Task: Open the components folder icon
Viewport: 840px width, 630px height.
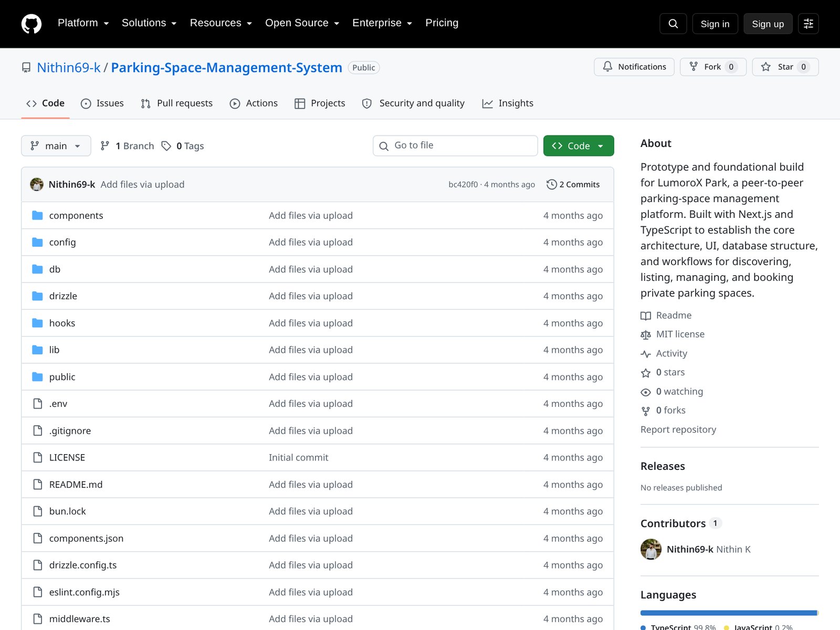Action: click(37, 215)
